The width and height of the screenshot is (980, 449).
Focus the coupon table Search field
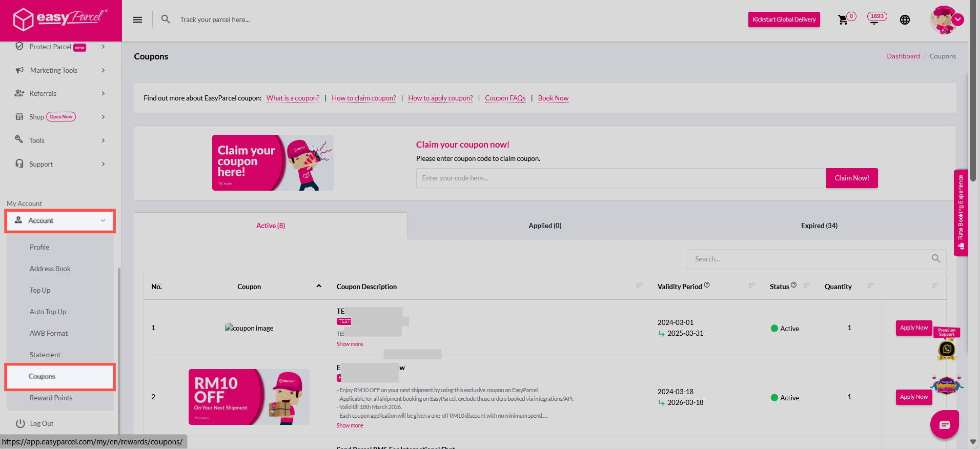point(816,259)
